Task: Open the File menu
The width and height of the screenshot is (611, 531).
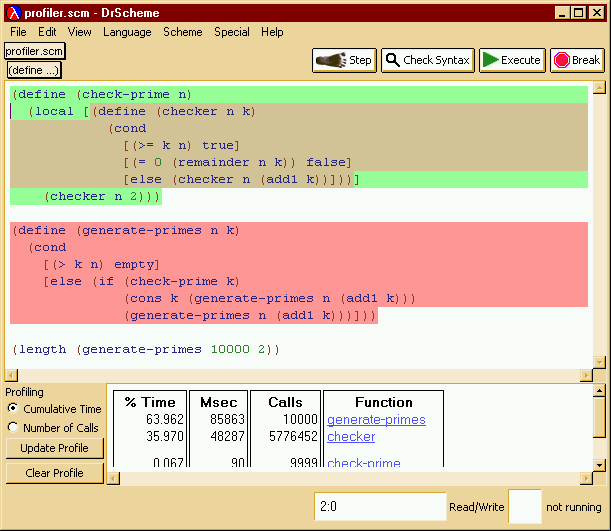Action: [18, 32]
